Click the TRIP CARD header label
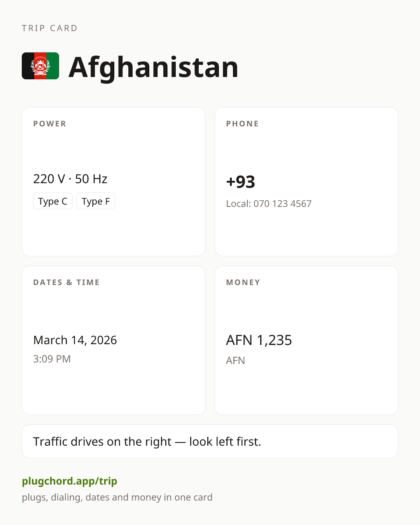Image resolution: width=420 pixels, height=525 pixels. pyautogui.click(x=50, y=28)
